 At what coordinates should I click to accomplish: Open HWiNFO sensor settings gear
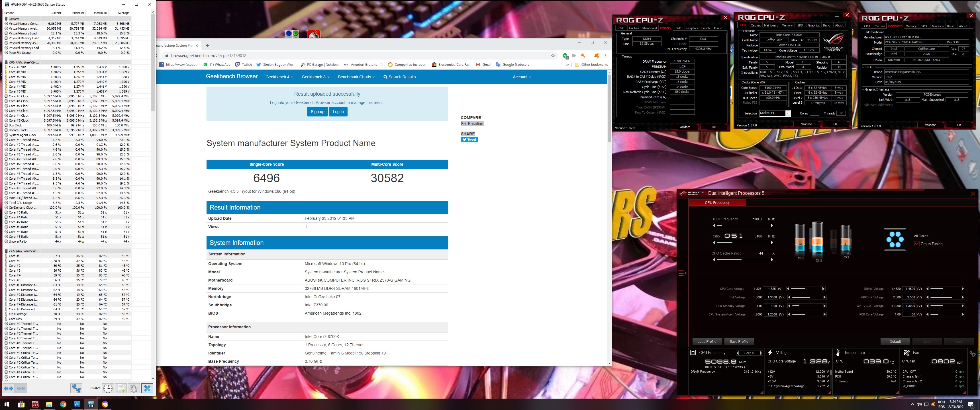point(134,388)
